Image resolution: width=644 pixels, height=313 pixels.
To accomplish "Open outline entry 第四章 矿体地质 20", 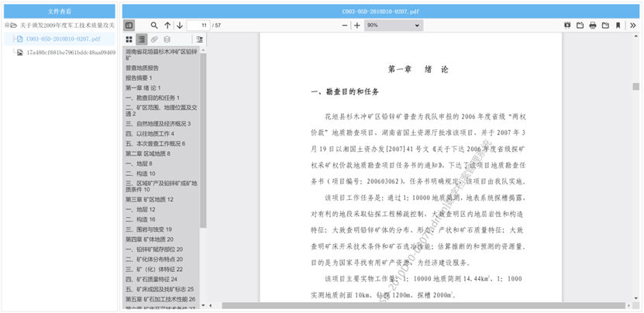I will [150, 239].
